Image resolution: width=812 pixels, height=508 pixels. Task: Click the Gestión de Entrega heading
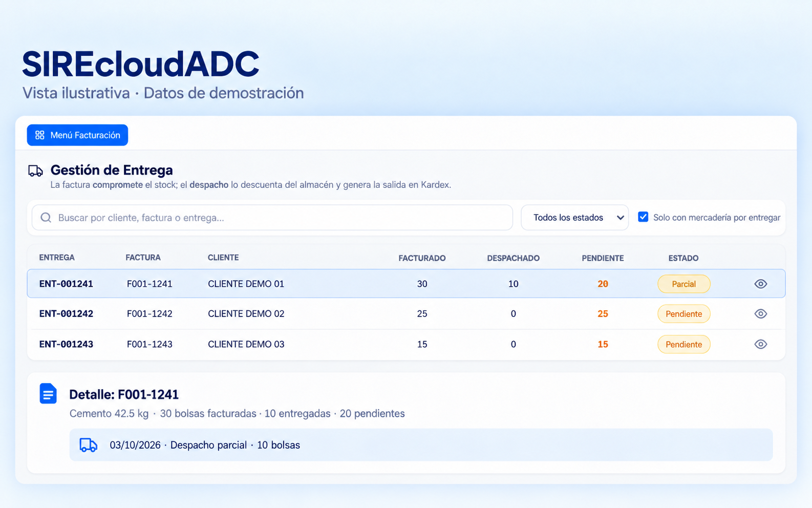tap(112, 170)
